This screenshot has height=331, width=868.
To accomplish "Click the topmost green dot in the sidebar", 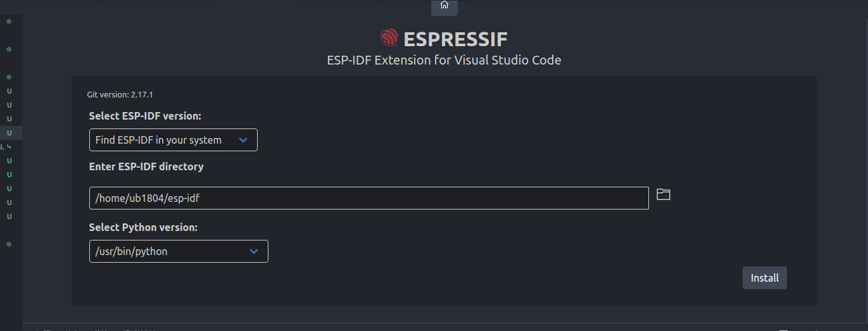I will [x=9, y=22].
